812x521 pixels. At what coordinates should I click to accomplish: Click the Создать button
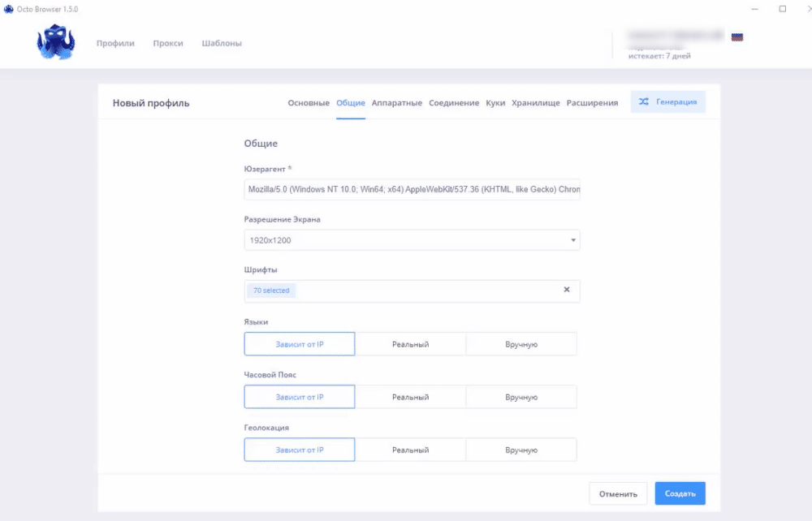coord(680,493)
